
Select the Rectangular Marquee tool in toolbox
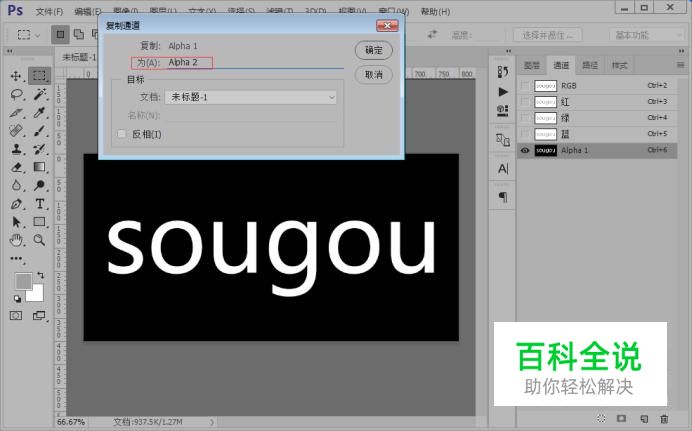pos(39,76)
